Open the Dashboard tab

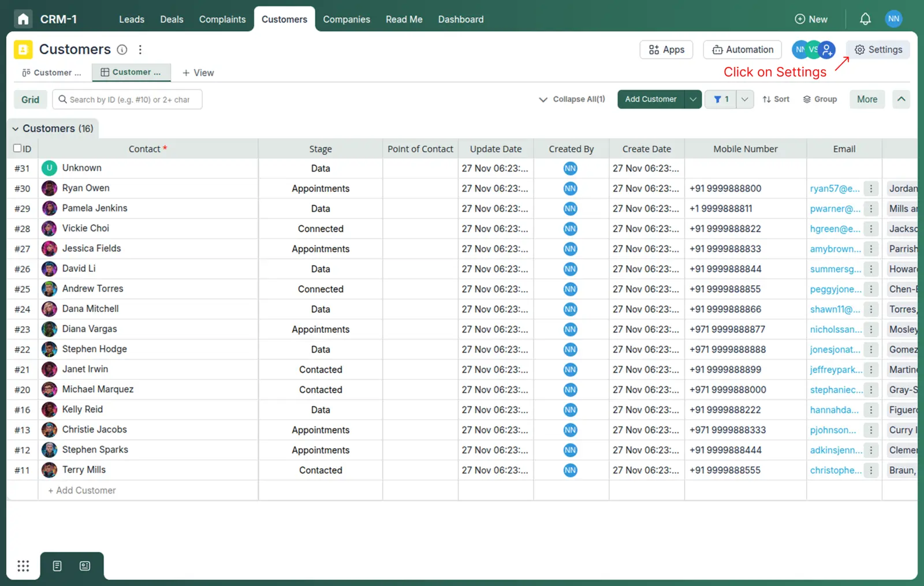click(x=460, y=19)
